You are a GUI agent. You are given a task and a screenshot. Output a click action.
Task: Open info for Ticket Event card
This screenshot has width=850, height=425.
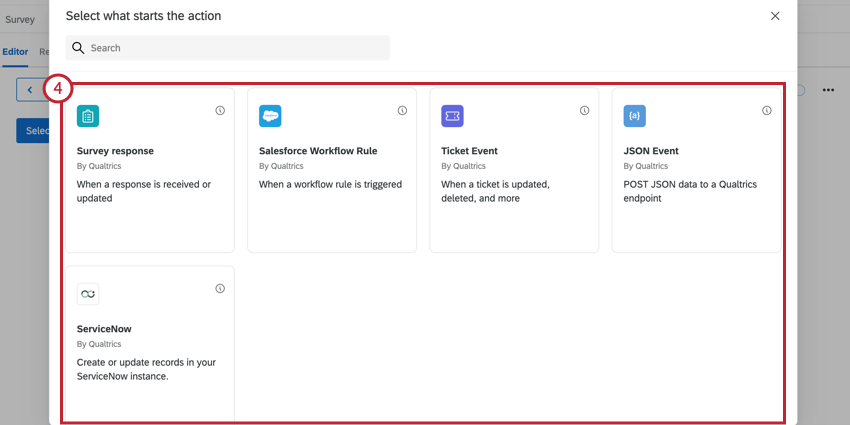point(584,111)
